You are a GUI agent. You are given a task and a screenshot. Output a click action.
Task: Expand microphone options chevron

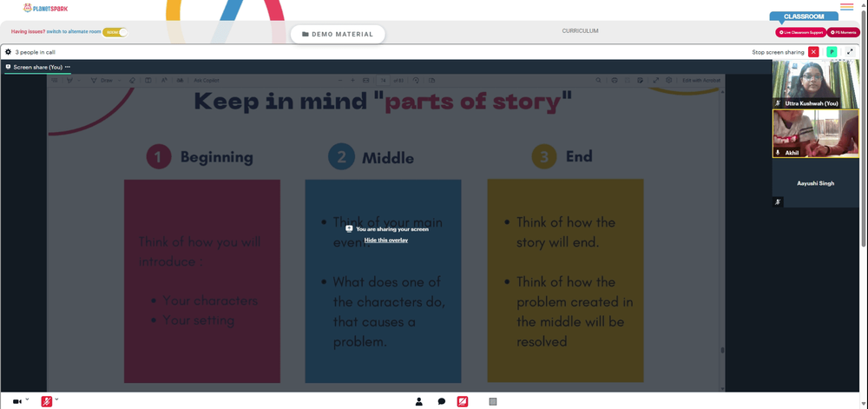[x=56, y=399]
